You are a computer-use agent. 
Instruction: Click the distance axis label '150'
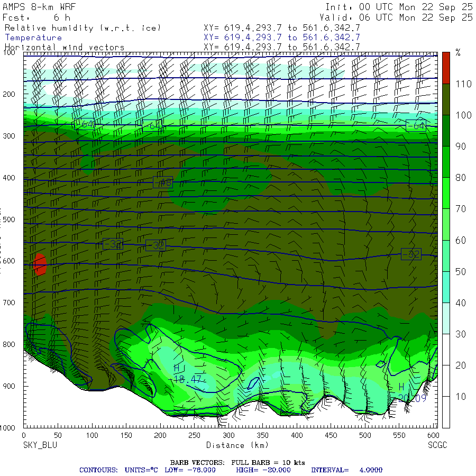point(126,435)
